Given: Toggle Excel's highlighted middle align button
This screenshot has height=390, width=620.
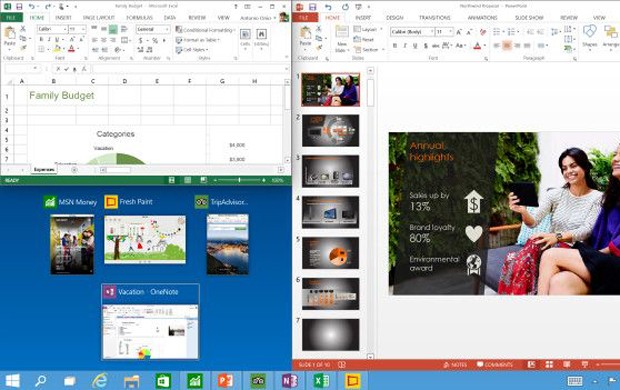Looking at the screenshot, I should (x=113, y=29).
